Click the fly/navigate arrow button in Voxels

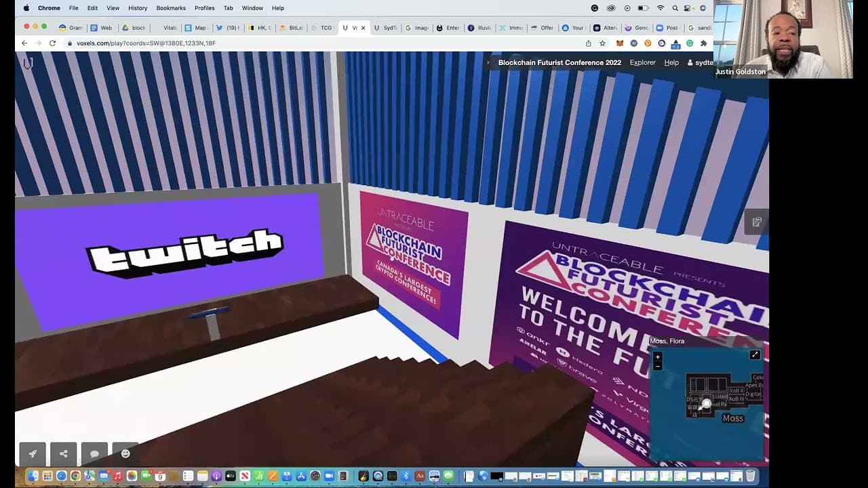pos(33,454)
